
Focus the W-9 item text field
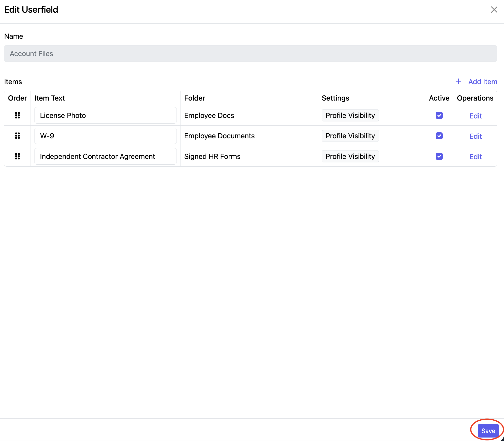pyautogui.click(x=105, y=136)
